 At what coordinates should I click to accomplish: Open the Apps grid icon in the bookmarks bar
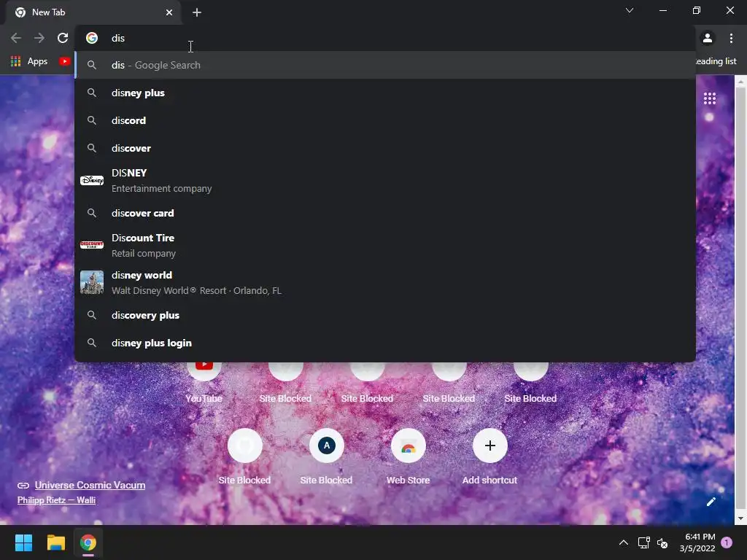pos(16,61)
